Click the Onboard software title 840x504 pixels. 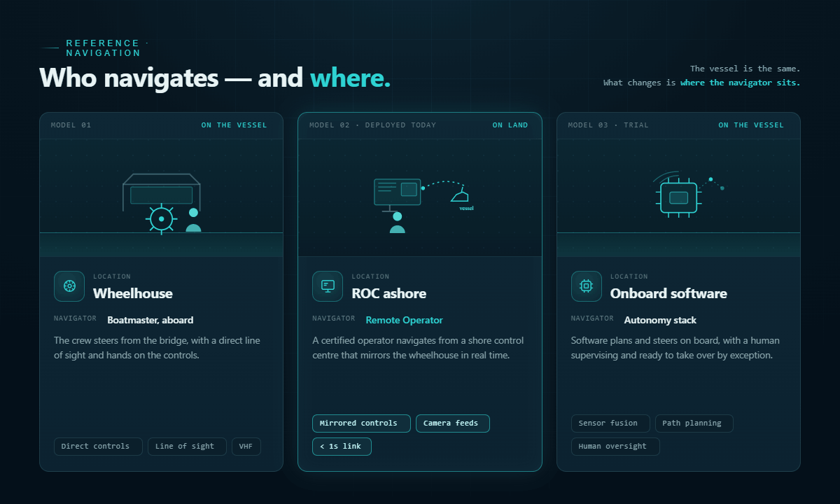(x=668, y=293)
